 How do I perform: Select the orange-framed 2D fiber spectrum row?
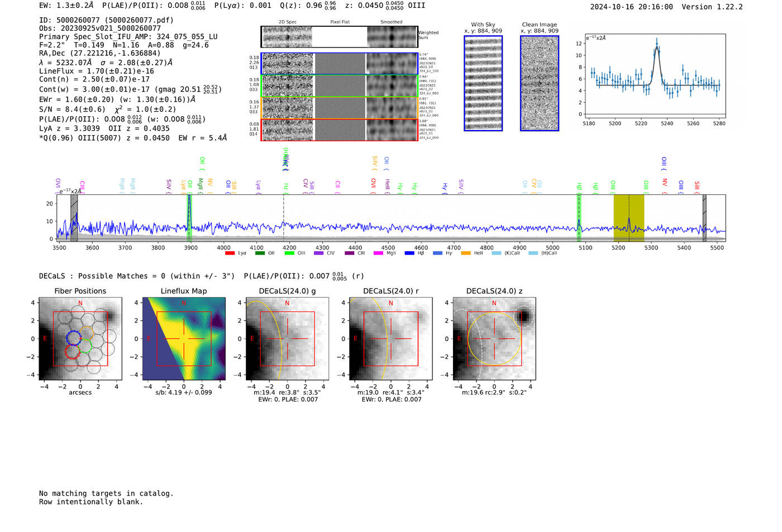click(339, 108)
